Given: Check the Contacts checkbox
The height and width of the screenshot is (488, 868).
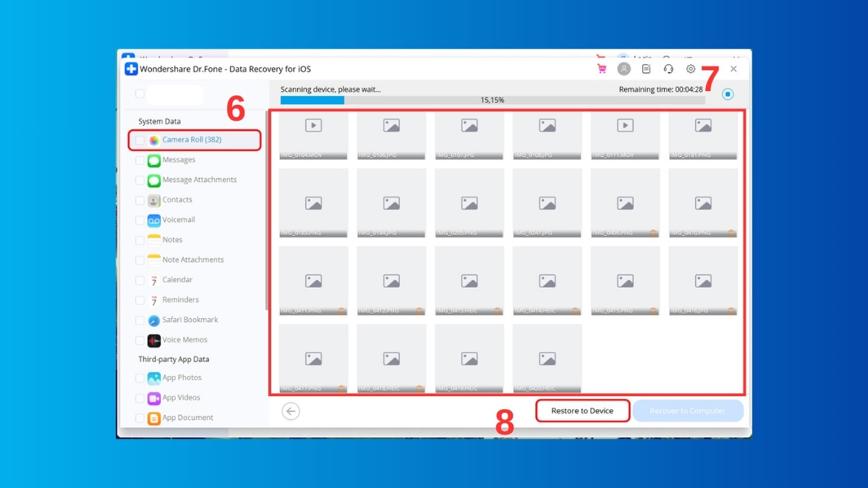Looking at the screenshot, I should [140, 200].
